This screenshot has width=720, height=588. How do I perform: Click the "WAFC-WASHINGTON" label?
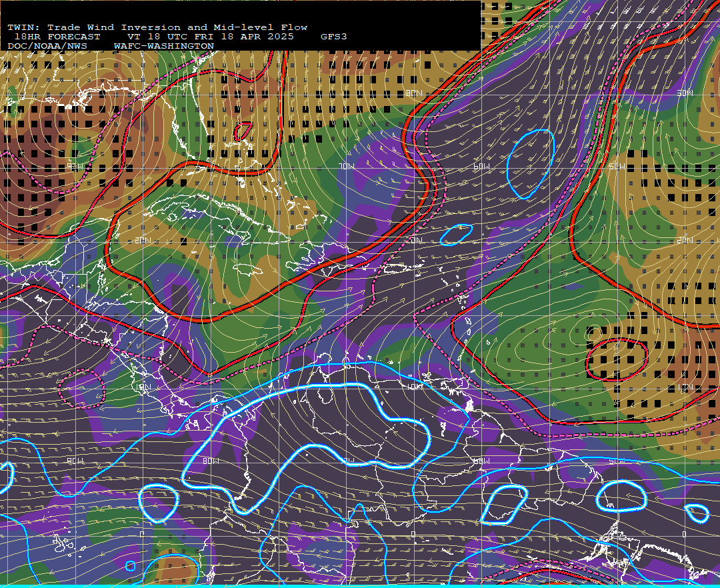tap(164, 46)
